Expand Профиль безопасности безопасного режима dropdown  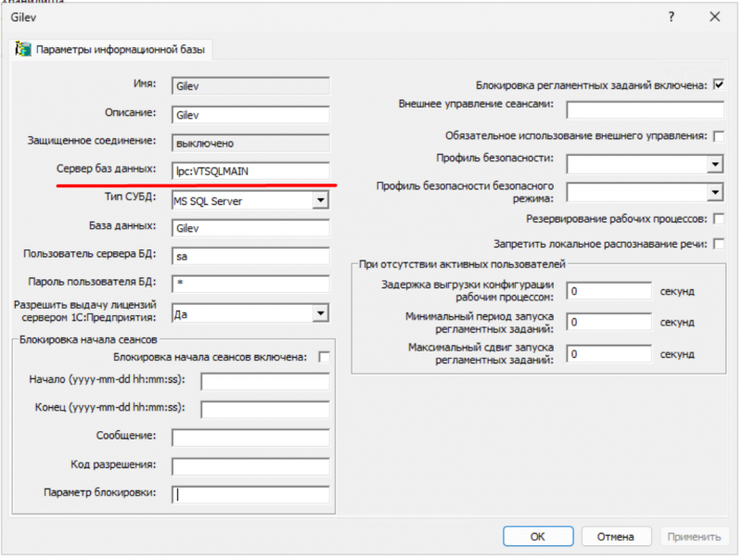coord(715,192)
